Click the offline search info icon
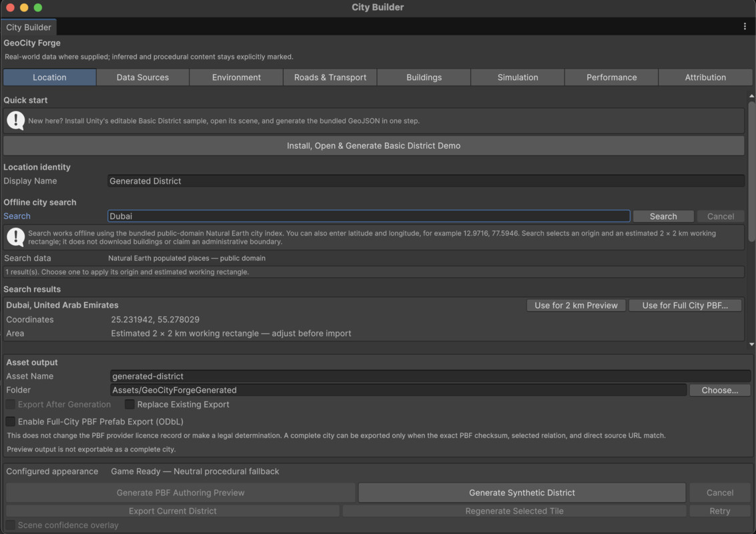756x534 pixels. pos(15,237)
